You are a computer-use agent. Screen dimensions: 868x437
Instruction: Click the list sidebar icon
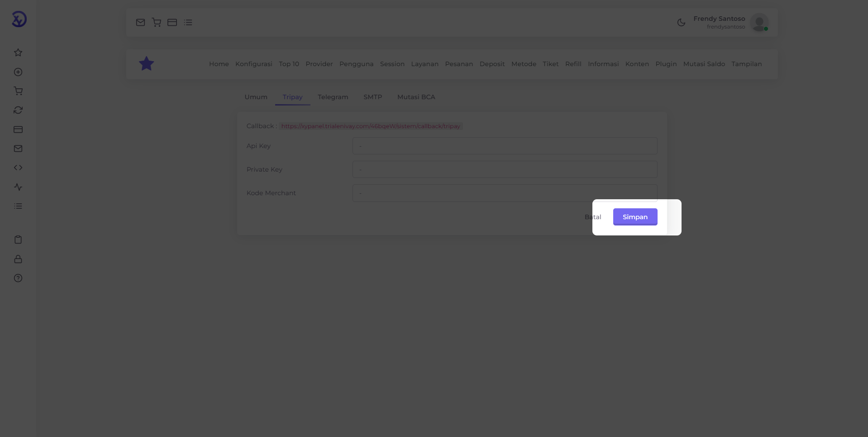tap(18, 206)
